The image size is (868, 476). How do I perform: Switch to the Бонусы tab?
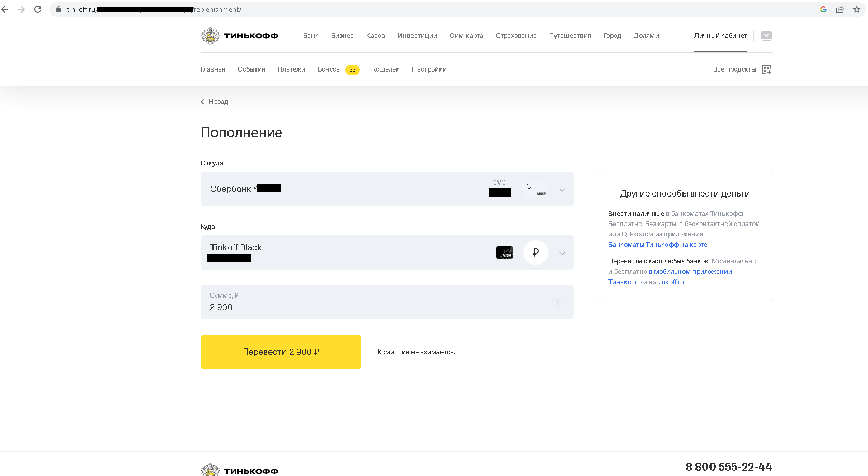pos(329,69)
